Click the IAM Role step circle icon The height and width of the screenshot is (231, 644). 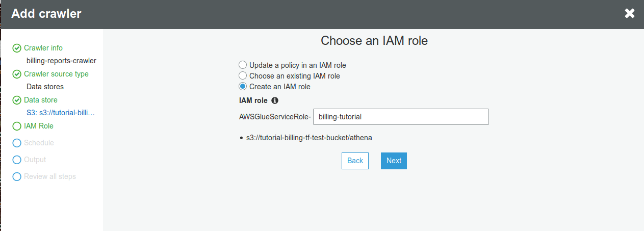tap(17, 126)
